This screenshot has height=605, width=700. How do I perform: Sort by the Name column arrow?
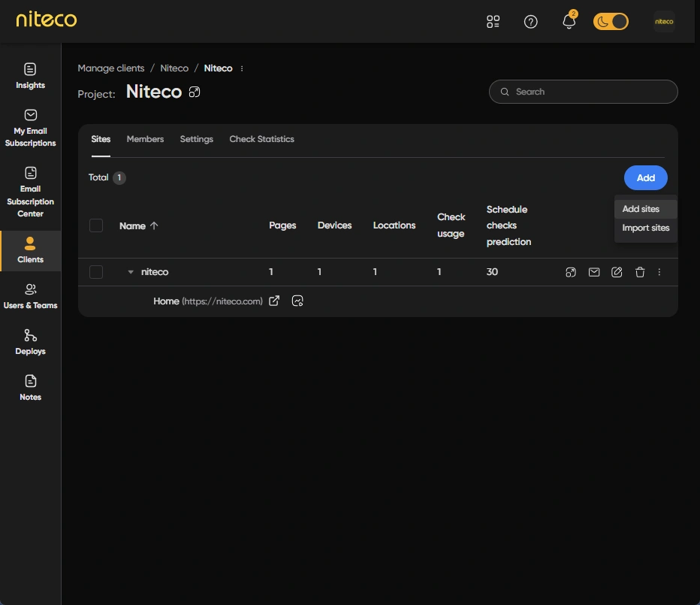pos(154,225)
